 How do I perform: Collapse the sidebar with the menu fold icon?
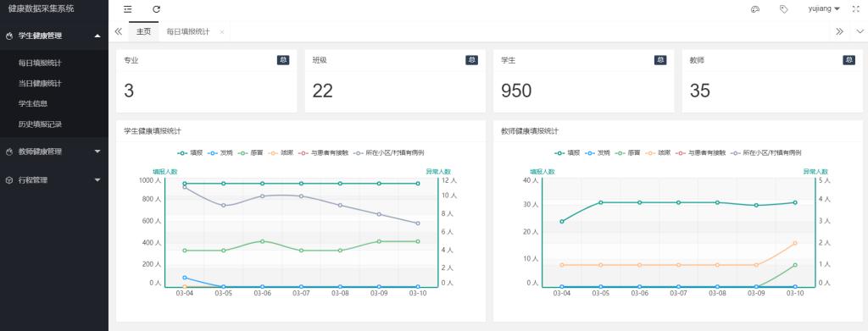128,9
